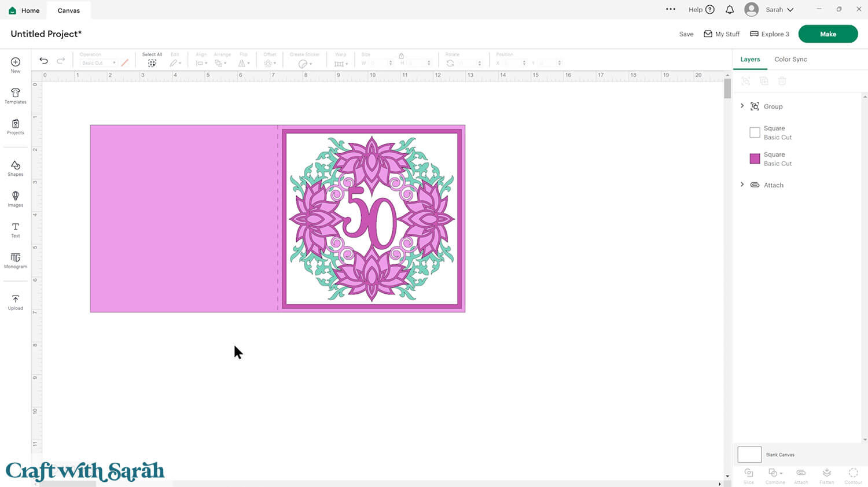This screenshot has width=868, height=487.
Task: Open the Explore 3 machine selector
Action: [x=770, y=34]
